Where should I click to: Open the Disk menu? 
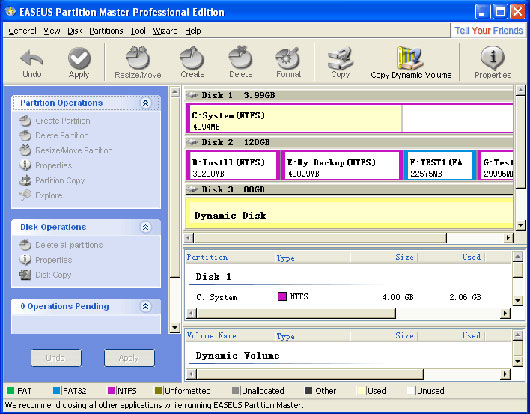point(75,31)
